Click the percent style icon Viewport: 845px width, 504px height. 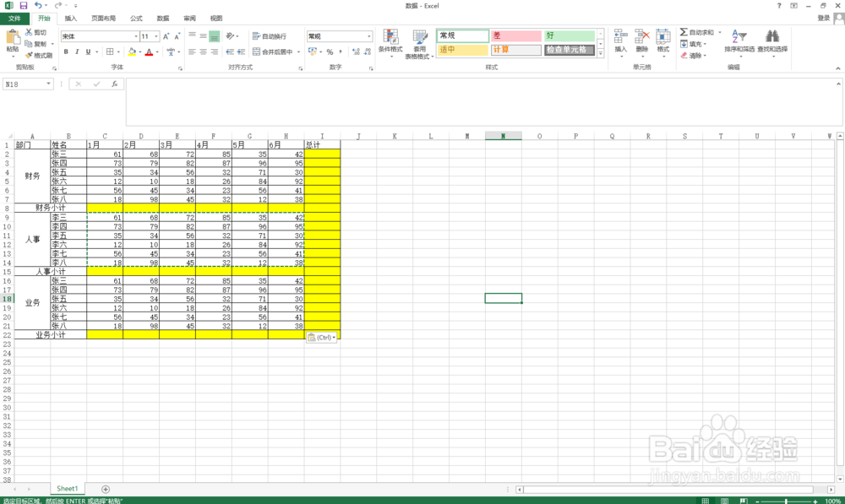tap(330, 51)
